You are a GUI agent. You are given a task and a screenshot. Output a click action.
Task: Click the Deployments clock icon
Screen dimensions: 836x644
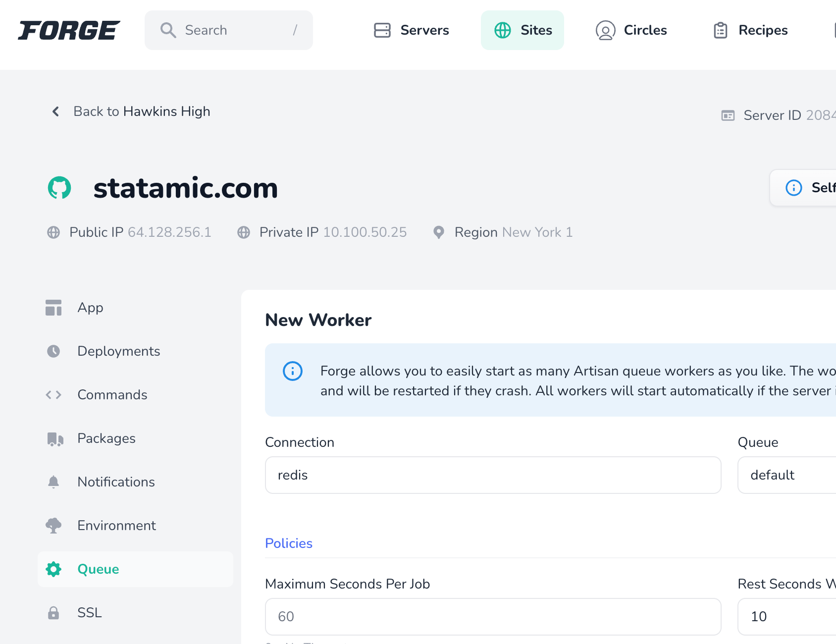pos(53,351)
